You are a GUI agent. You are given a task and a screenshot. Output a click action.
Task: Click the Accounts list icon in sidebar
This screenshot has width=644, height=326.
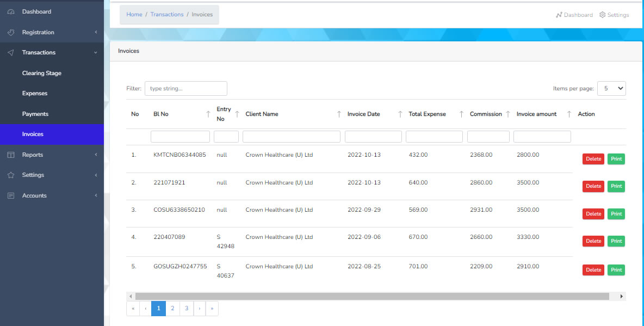(x=11, y=195)
